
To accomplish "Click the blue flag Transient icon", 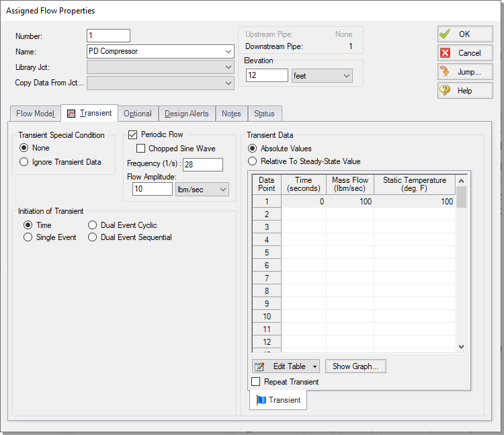I will pyautogui.click(x=261, y=400).
